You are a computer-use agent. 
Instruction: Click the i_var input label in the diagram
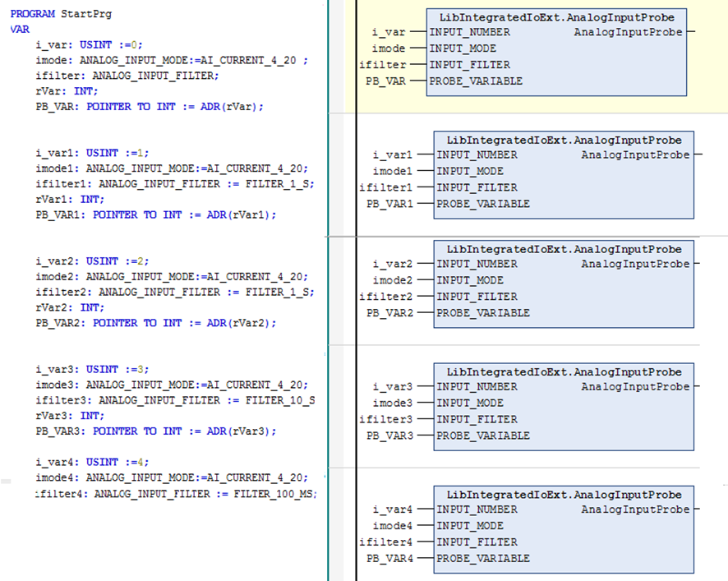pos(389,32)
